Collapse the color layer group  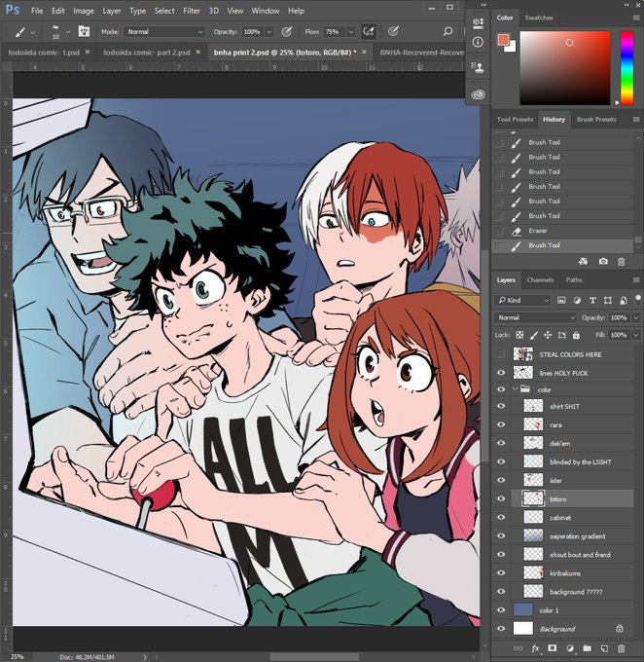pos(515,388)
